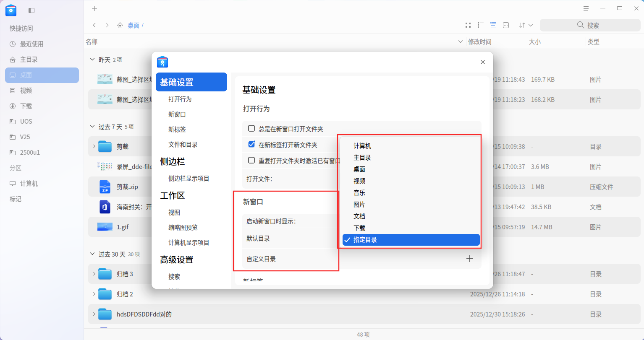Expand the 归档 3 folder row
This screenshot has height=340, width=644.
[x=94, y=274]
